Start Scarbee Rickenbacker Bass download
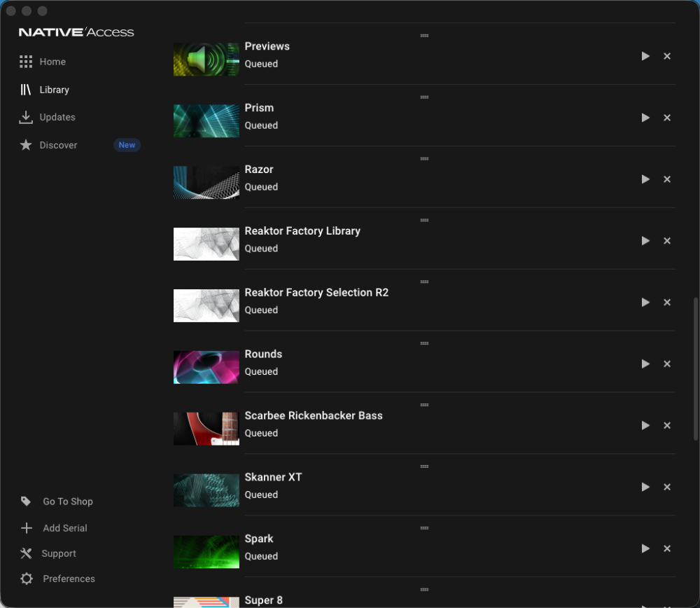Image resolution: width=700 pixels, height=608 pixels. (645, 425)
